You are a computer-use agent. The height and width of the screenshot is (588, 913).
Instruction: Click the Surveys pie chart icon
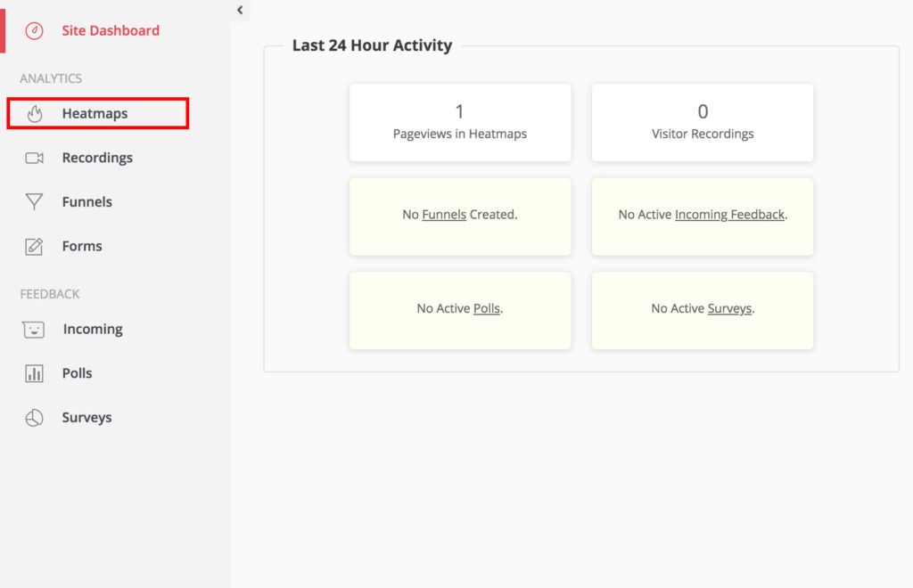[34, 418]
